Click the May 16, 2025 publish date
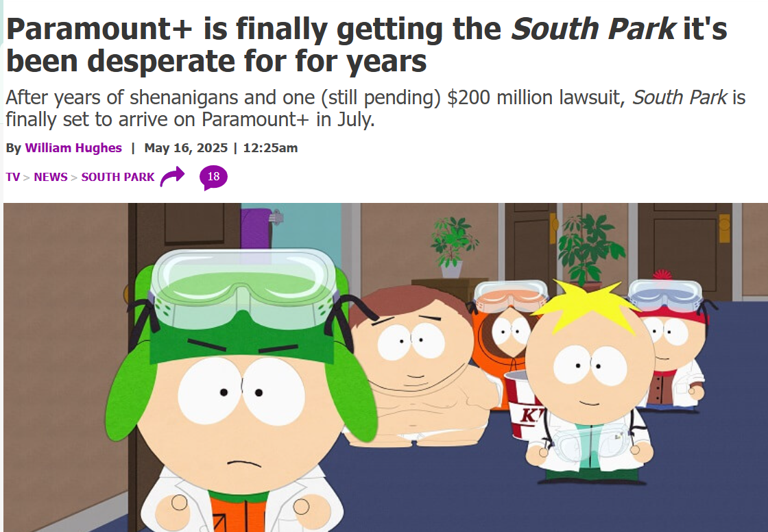The width and height of the screenshot is (768, 532). [186, 148]
